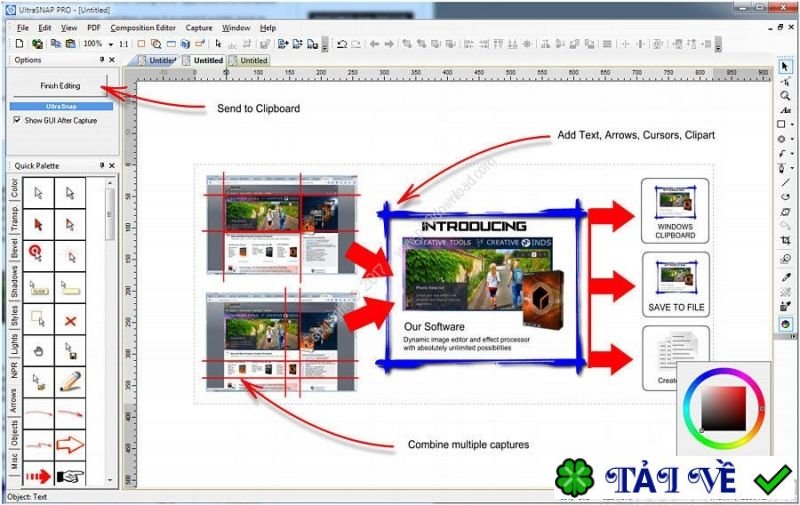Open the 100% zoom level dropdown
800x505 pixels.
coord(111,44)
